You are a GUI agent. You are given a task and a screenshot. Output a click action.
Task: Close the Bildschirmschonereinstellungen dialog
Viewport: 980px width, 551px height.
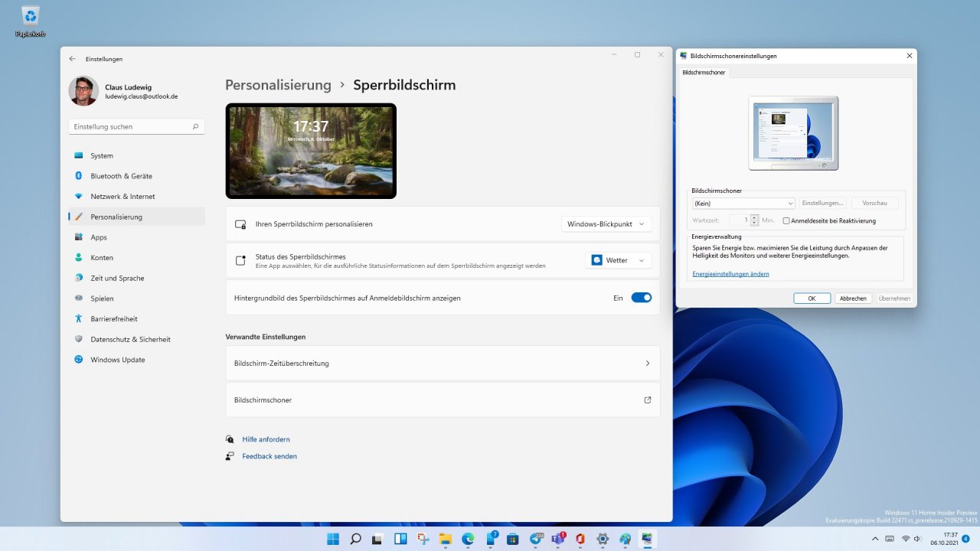(x=909, y=56)
